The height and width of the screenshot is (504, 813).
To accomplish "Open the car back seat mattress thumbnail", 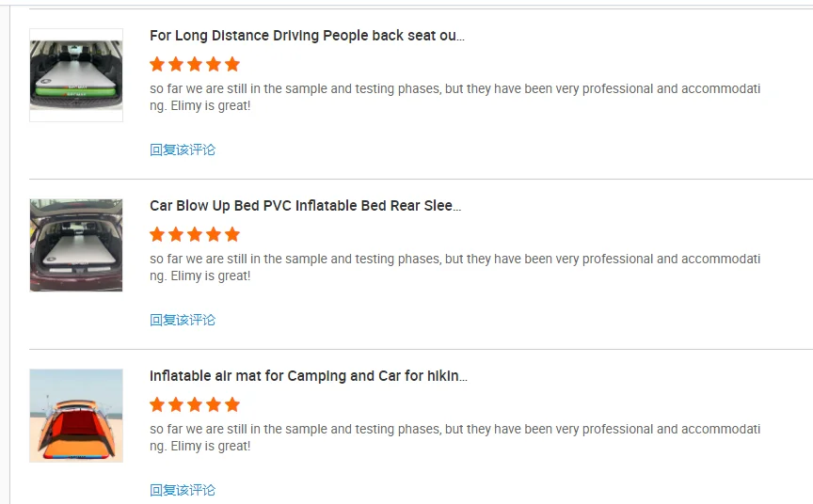I will pyautogui.click(x=76, y=75).
